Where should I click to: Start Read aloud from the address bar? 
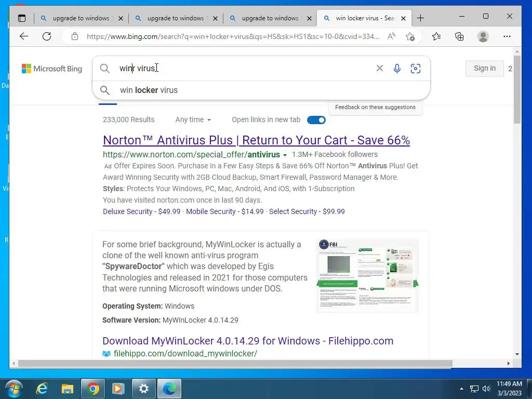pos(391,36)
